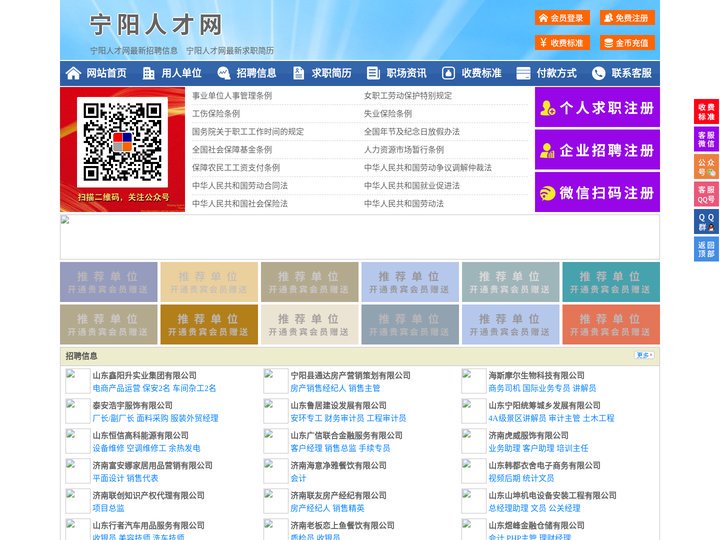720x540 pixels.
Task: Open 工伤保险条例 link
Action: tap(216, 113)
